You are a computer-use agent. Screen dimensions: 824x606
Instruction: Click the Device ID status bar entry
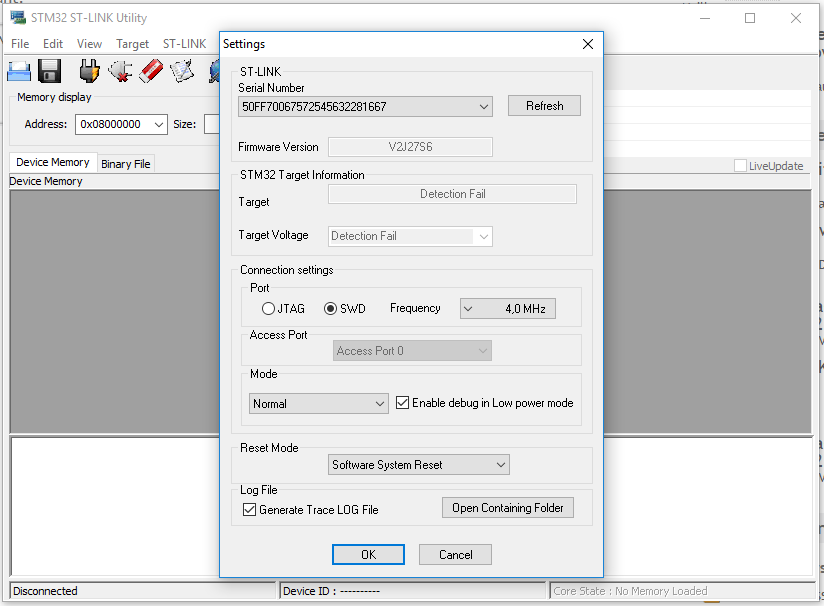coord(413,591)
